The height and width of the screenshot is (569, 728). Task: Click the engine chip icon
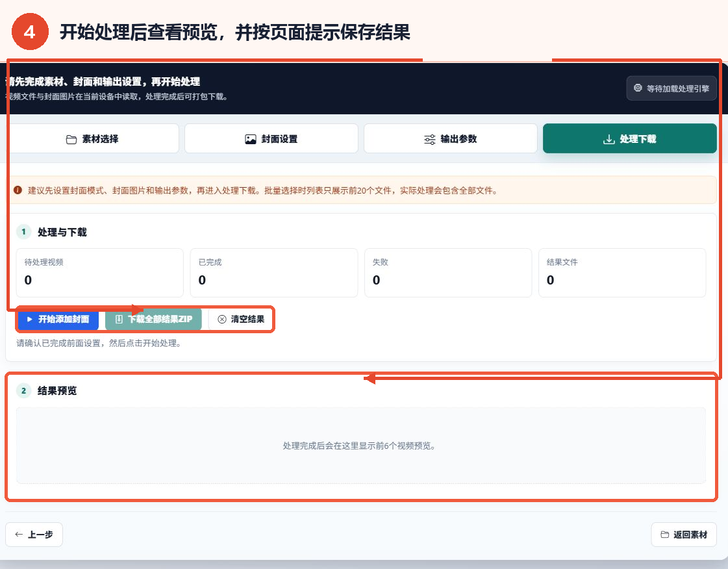click(638, 88)
